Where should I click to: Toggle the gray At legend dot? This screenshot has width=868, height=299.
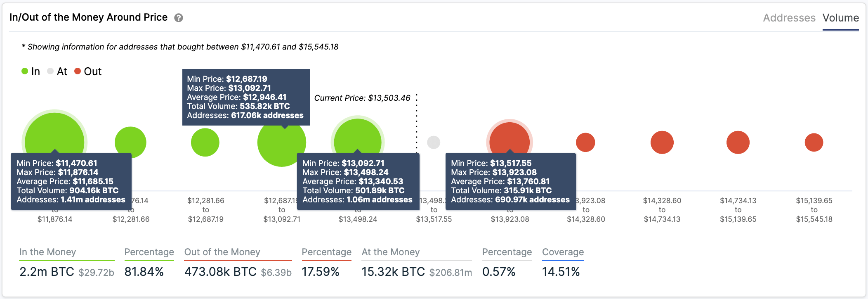[x=50, y=71]
